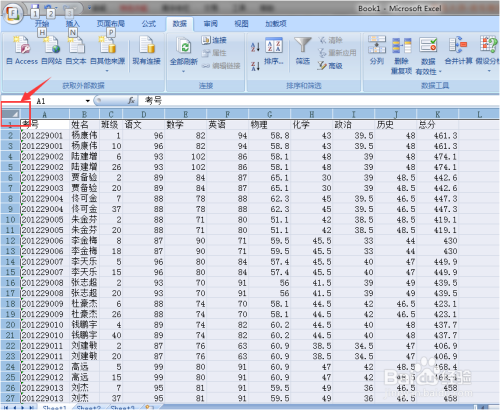Click the 自文本 From Text icon
The image size is (500, 410).
tap(76, 45)
